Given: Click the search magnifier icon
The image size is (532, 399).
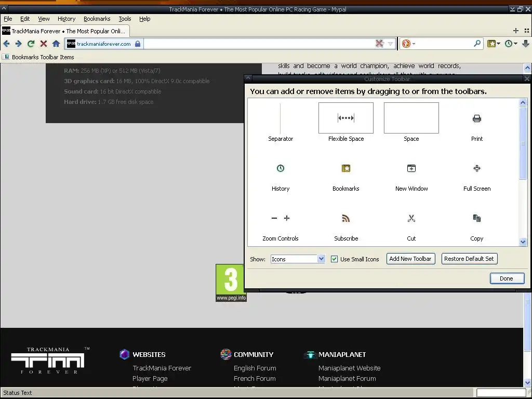Looking at the screenshot, I should (477, 44).
